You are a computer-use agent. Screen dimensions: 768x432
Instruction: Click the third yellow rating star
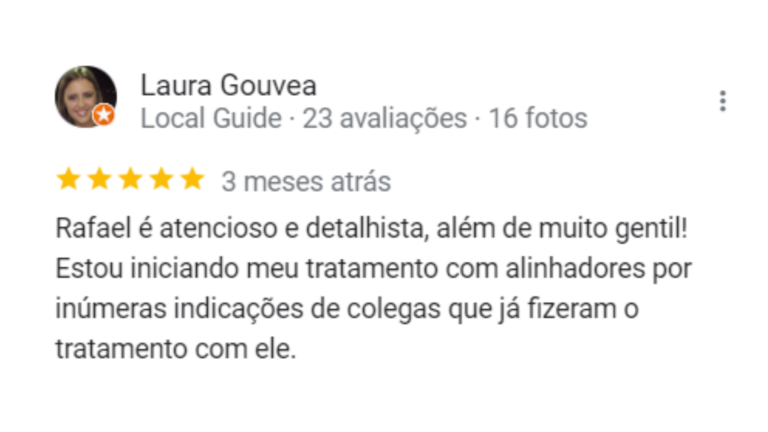pyautogui.click(x=131, y=179)
